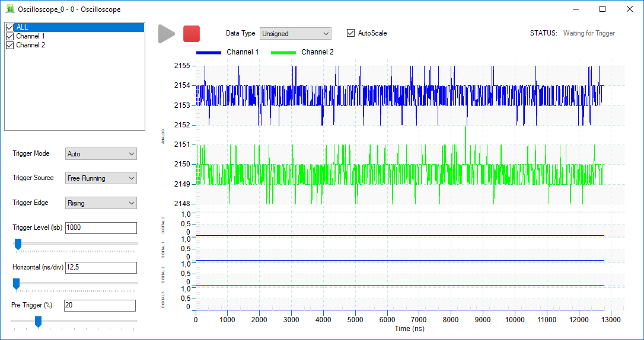Click the blue Channel 1 legend swatch

pos(209,53)
